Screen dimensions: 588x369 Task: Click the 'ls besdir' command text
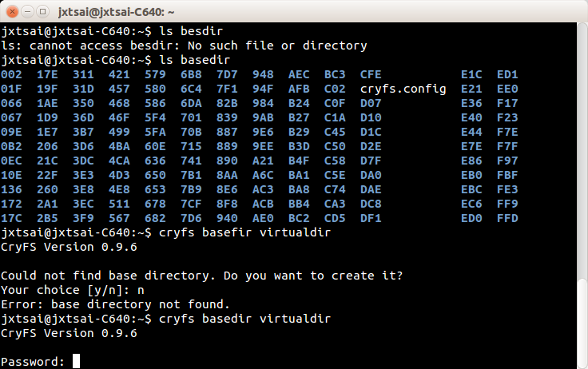pos(183,31)
